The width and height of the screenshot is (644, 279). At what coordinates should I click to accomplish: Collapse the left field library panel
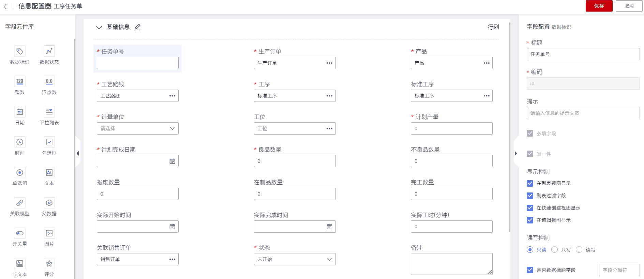click(78, 153)
